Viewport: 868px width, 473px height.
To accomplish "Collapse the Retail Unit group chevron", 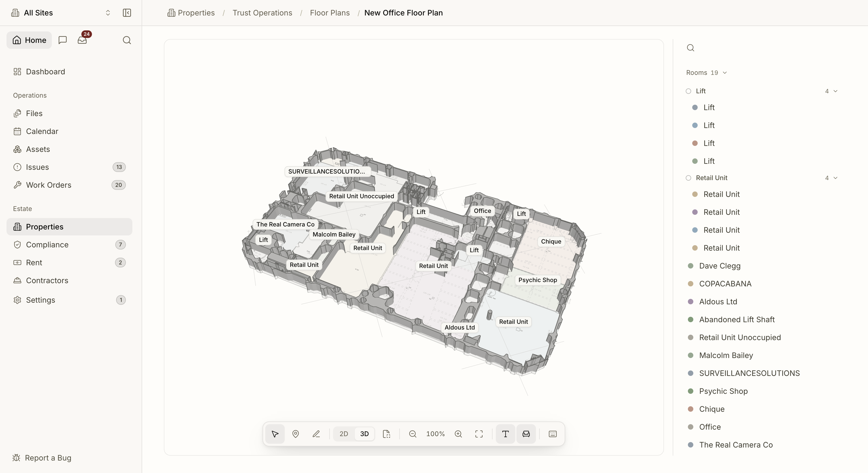I will tap(835, 178).
